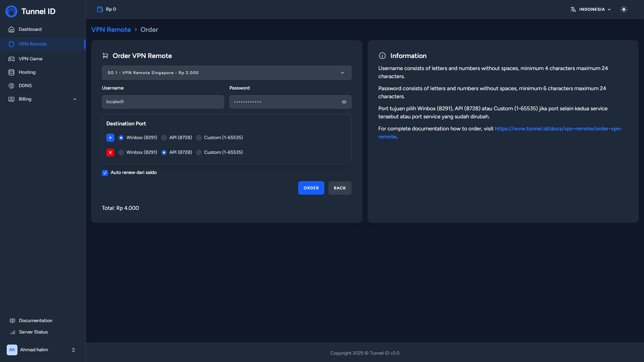Click the Username input field

tap(163, 102)
